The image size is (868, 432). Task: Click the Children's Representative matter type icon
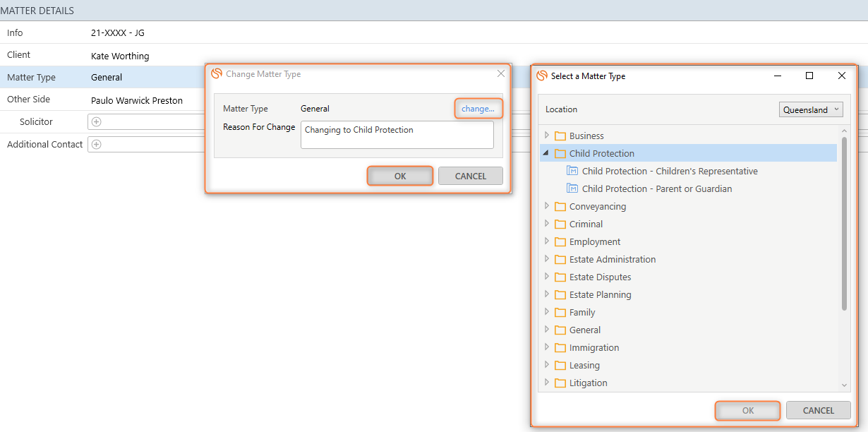click(x=572, y=171)
